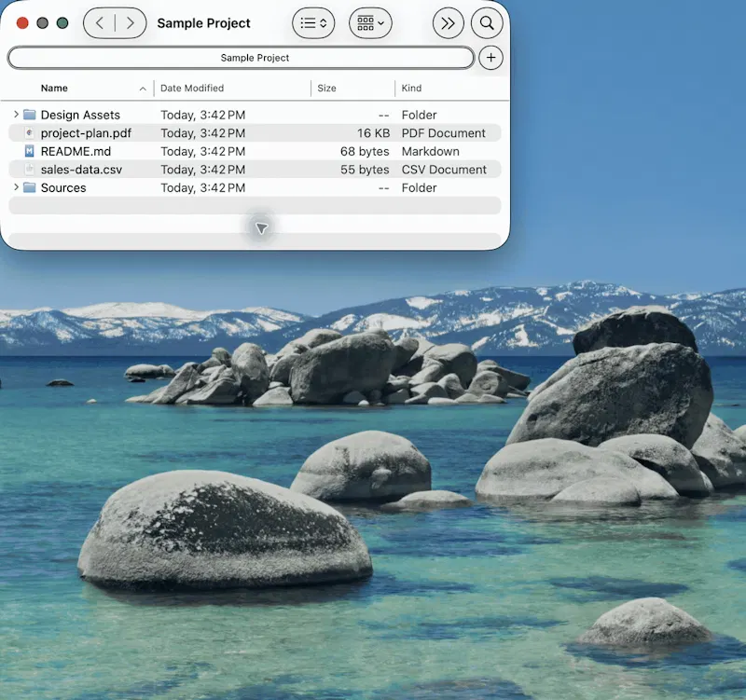
Task: Sort by the Kind column header
Action: click(411, 88)
